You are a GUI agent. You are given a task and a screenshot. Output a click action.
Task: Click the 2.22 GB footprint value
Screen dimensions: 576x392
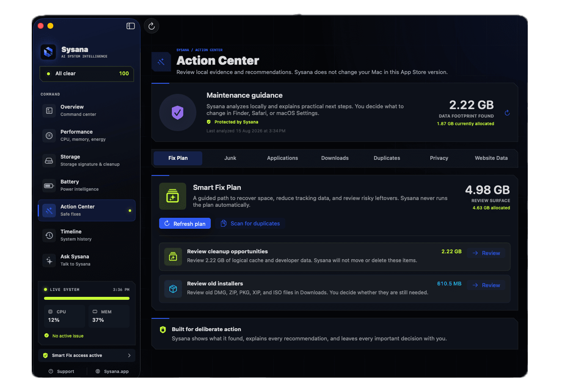click(471, 105)
